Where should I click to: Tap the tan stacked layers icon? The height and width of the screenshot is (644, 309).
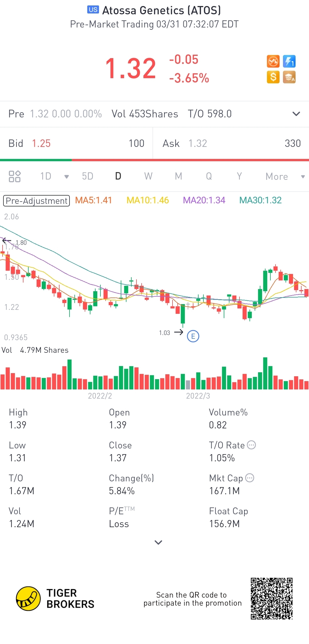tap(289, 77)
